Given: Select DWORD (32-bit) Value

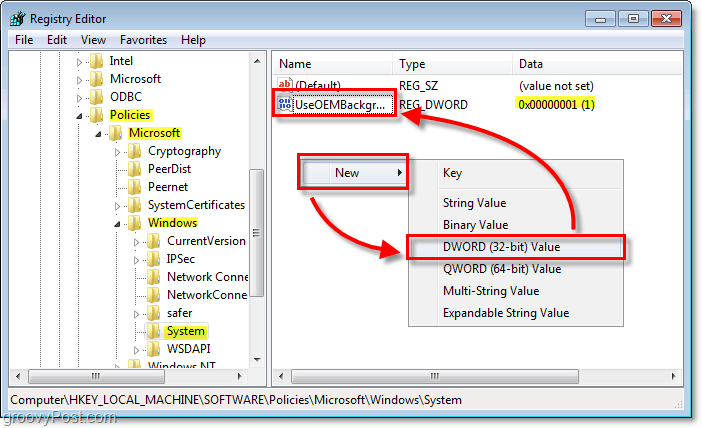Looking at the screenshot, I should [x=515, y=247].
